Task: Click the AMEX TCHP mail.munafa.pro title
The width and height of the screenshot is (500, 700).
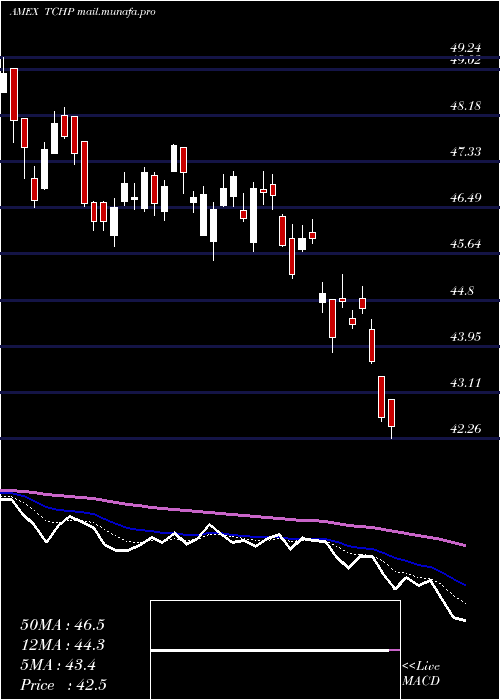Action: click(82, 12)
